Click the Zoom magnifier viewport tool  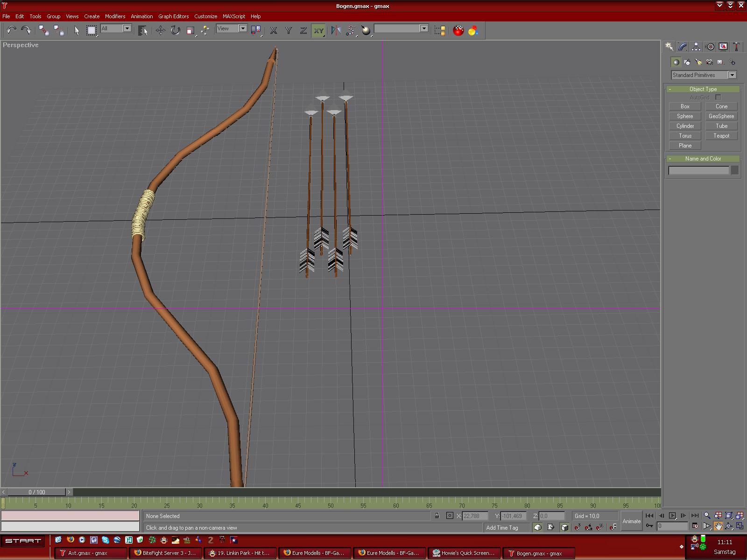pyautogui.click(x=707, y=516)
